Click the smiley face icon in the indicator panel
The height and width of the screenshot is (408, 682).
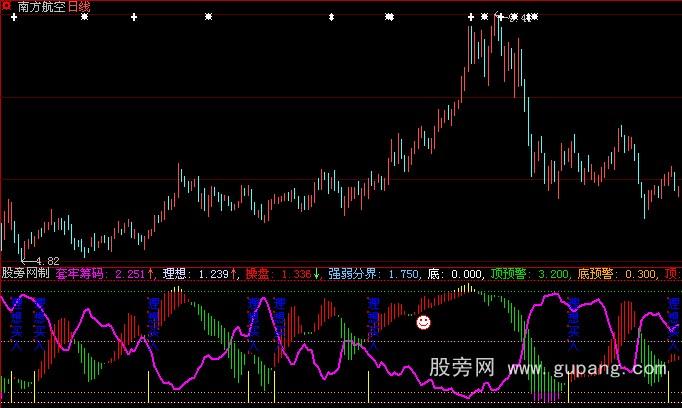pos(424,322)
